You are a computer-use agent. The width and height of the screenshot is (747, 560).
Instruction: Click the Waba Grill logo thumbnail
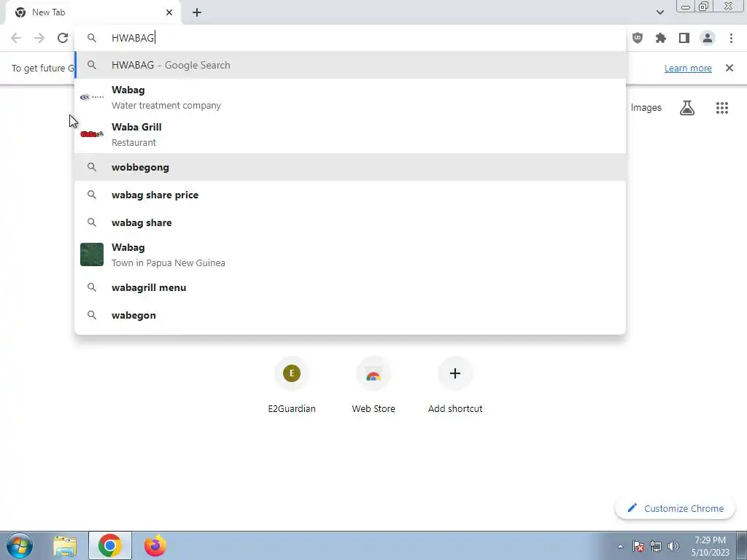coord(91,134)
